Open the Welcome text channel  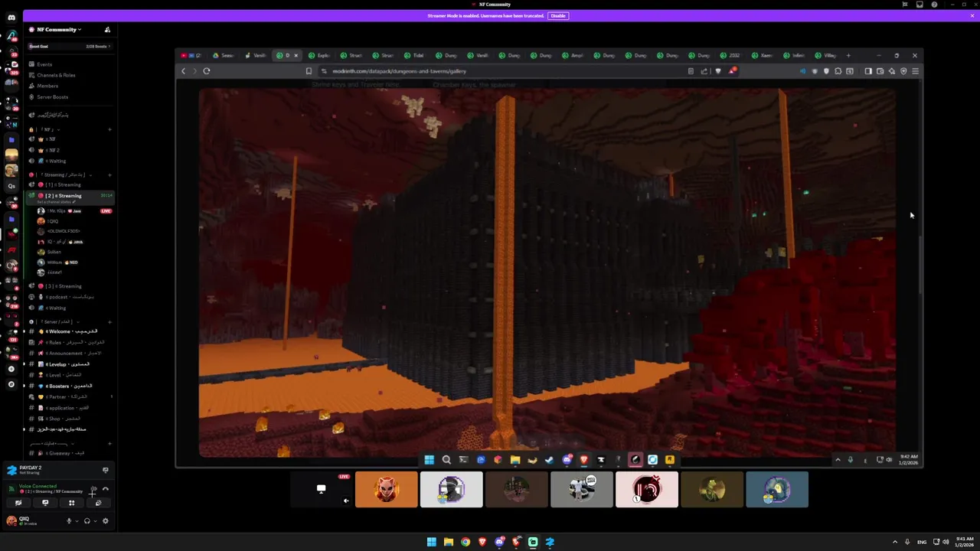click(x=70, y=331)
